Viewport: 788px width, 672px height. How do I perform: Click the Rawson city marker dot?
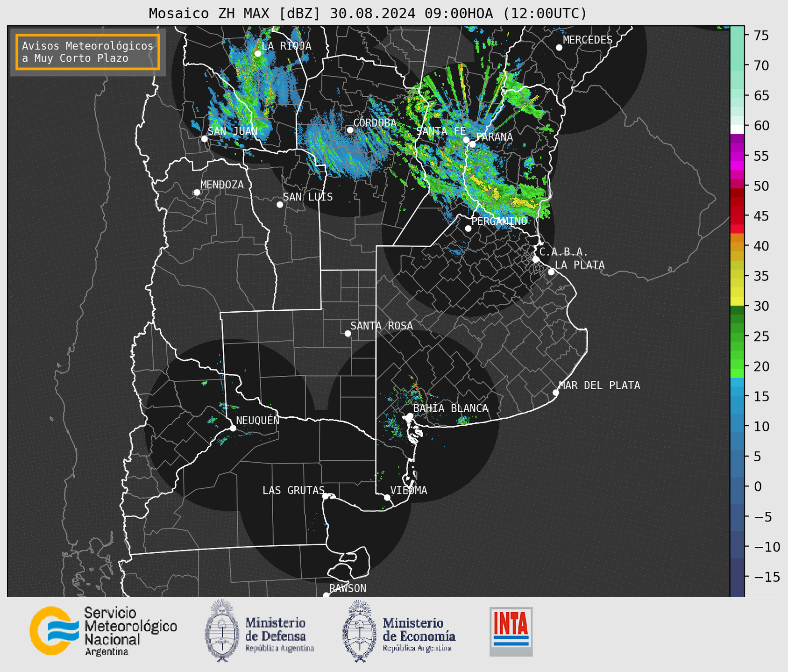pos(326,595)
